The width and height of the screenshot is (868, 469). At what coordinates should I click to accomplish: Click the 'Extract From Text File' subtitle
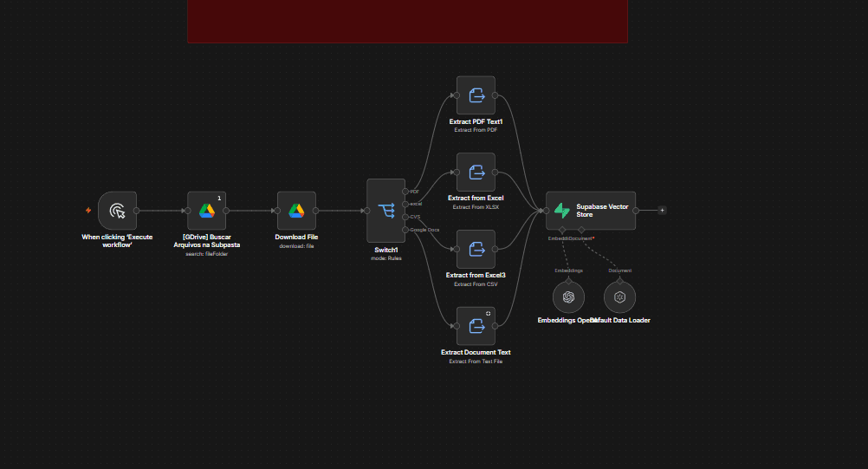click(476, 361)
